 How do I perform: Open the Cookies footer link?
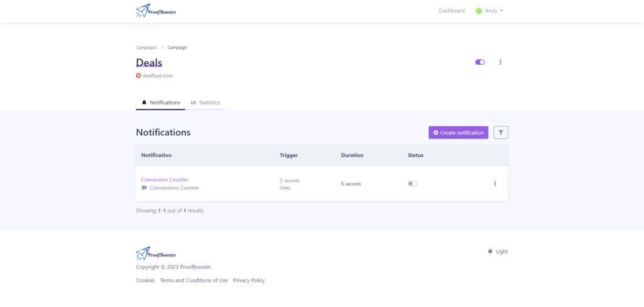click(x=145, y=281)
